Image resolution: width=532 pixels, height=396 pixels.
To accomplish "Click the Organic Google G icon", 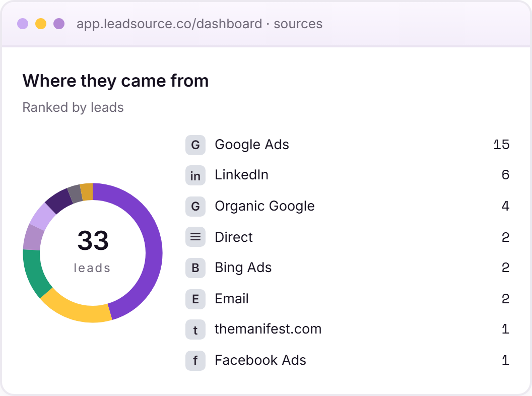I will point(195,207).
